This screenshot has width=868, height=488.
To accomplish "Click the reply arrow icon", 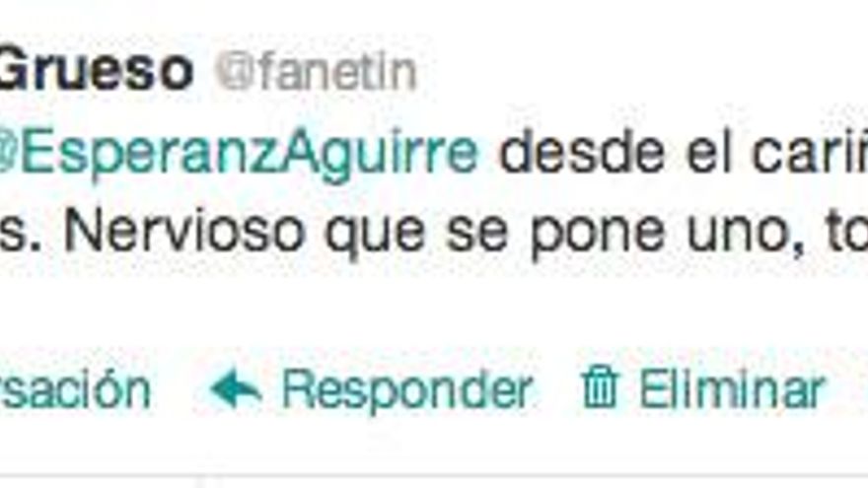I will tap(236, 388).
